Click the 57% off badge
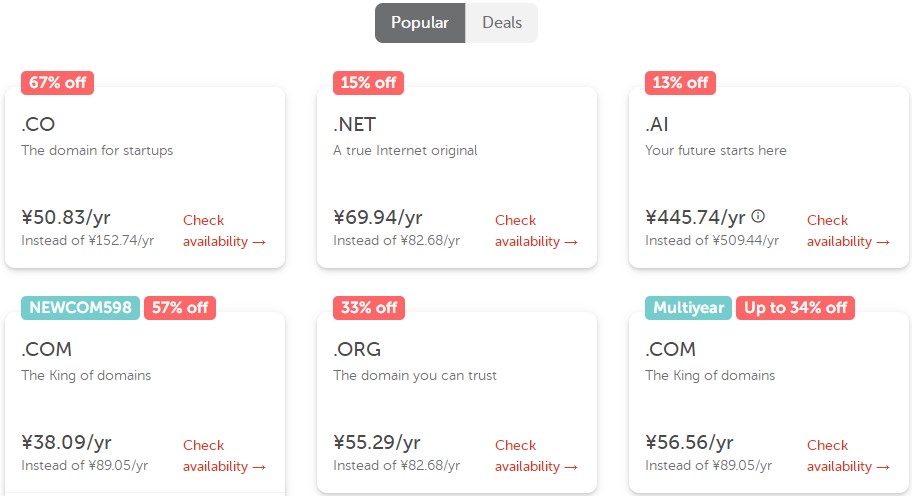Image resolution: width=912 pixels, height=496 pixels. (x=180, y=308)
